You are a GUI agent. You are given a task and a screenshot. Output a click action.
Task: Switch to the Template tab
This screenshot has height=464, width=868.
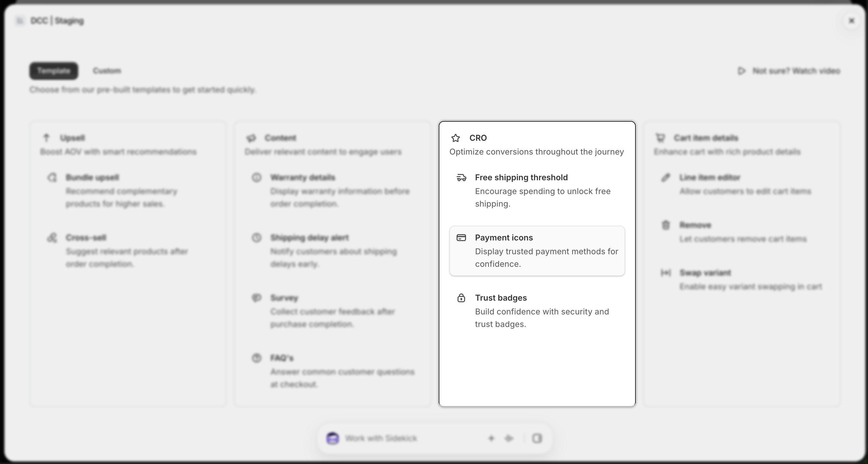click(x=54, y=71)
